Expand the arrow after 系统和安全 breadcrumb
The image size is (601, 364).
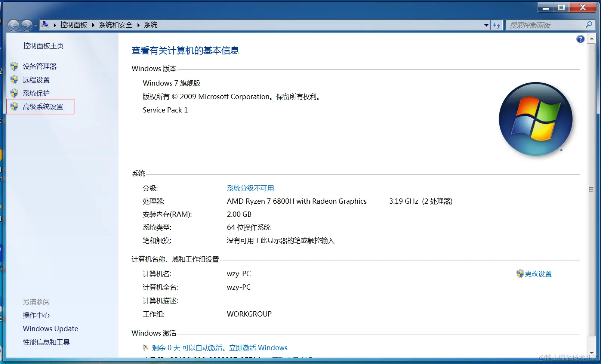click(138, 25)
